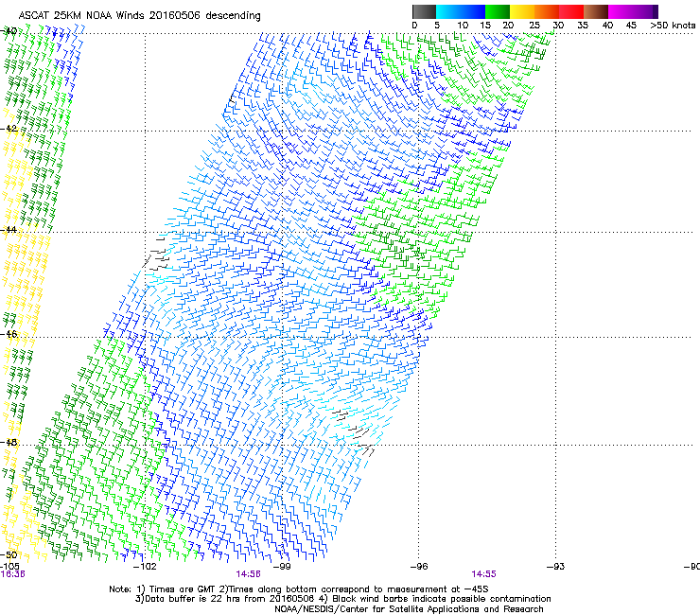
Task: Click the latitude label '-48'
Action: pyautogui.click(x=9, y=442)
